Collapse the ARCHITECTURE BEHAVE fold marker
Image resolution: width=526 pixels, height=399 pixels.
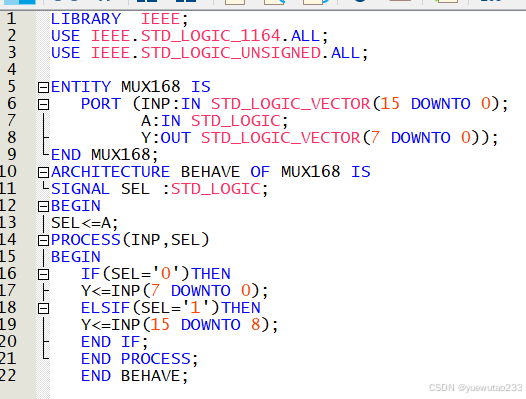pos(43,173)
